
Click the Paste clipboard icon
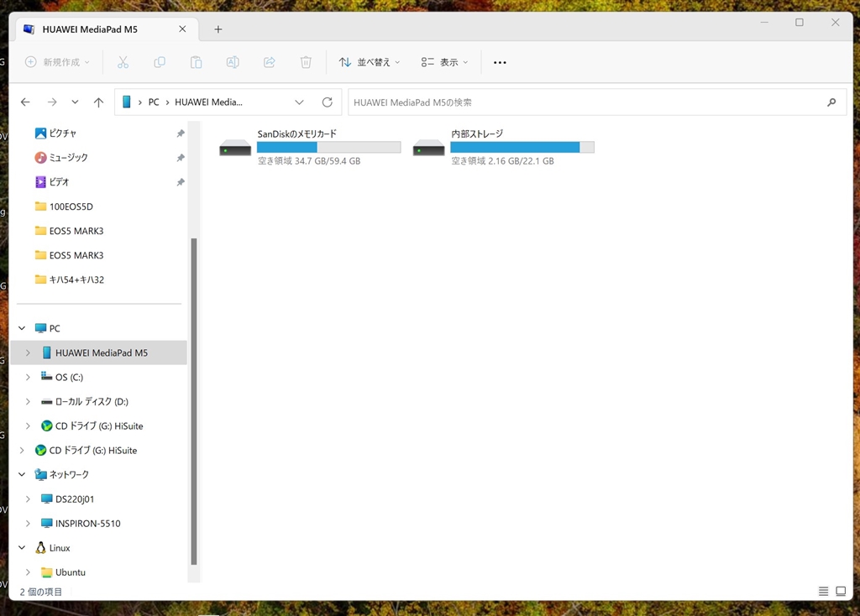coord(196,62)
